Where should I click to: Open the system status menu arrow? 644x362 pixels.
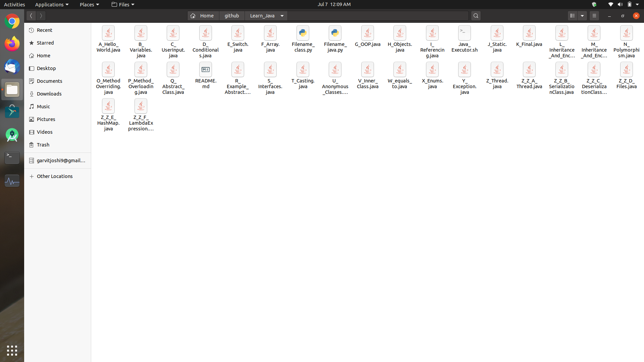637,4
